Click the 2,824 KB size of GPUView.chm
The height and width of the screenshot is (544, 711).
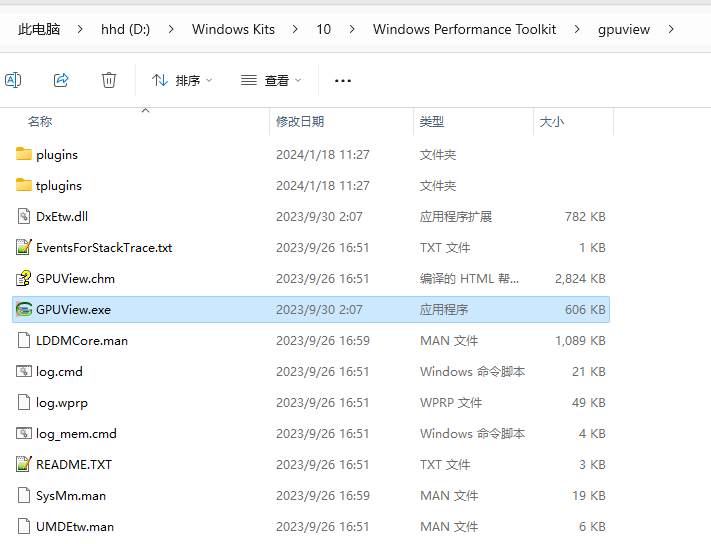pyautogui.click(x=580, y=279)
